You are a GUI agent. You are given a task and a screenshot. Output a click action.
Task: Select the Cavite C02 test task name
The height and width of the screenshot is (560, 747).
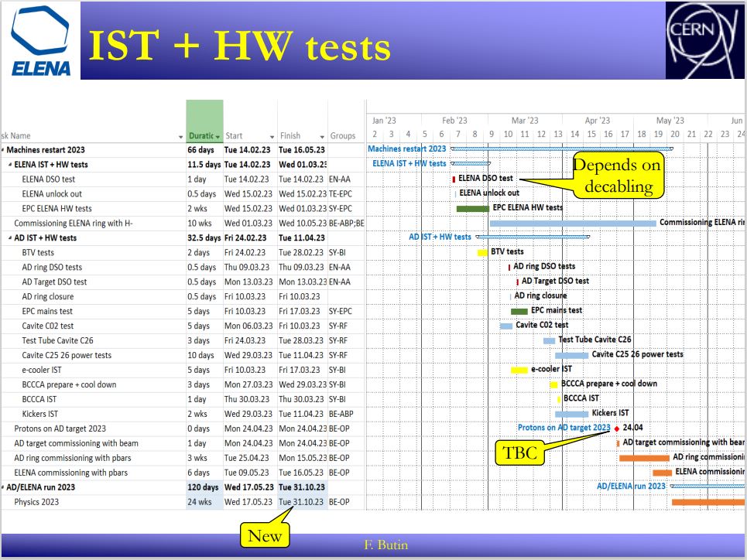(x=48, y=326)
